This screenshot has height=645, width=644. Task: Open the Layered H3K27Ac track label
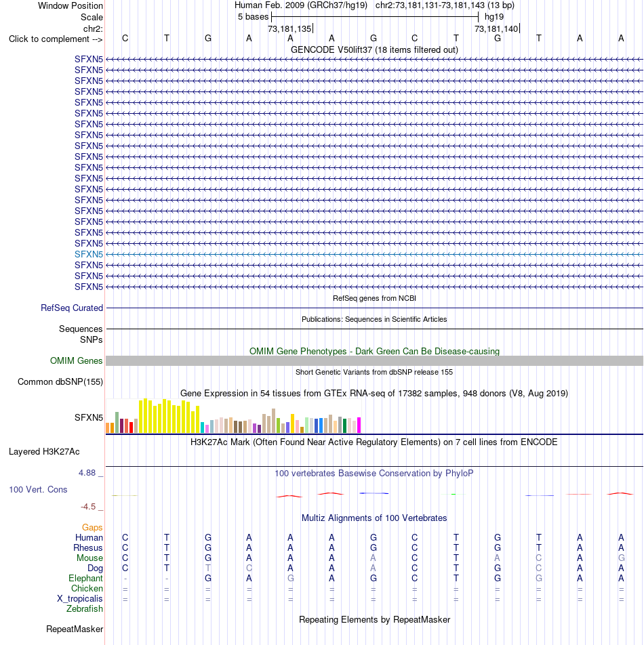44,452
